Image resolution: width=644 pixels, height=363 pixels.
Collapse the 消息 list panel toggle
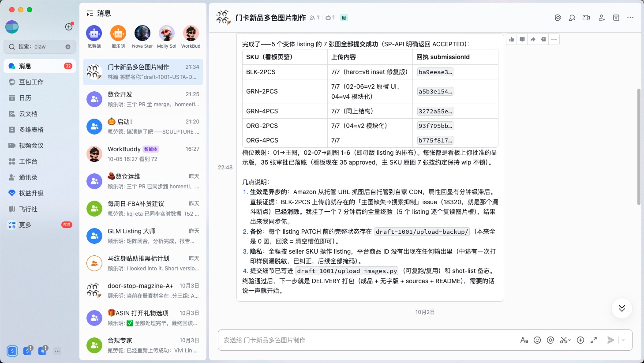[x=90, y=14]
